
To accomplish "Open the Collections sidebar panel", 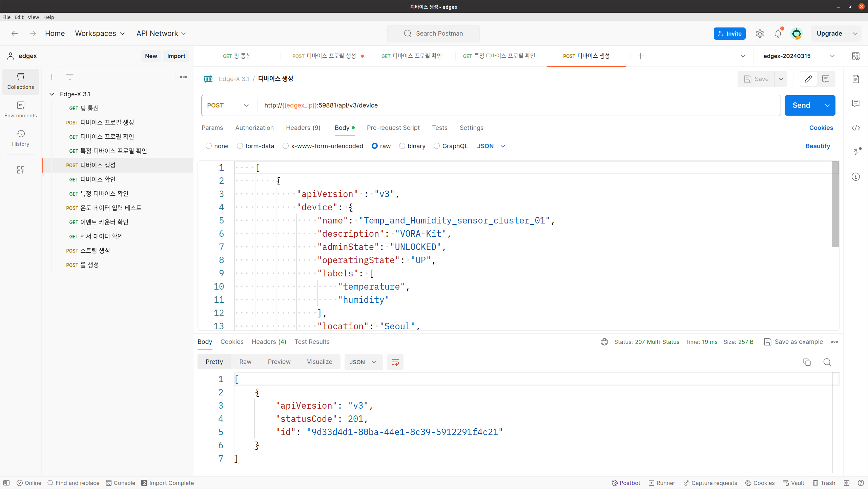I will pyautogui.click(x=21, y=81).
